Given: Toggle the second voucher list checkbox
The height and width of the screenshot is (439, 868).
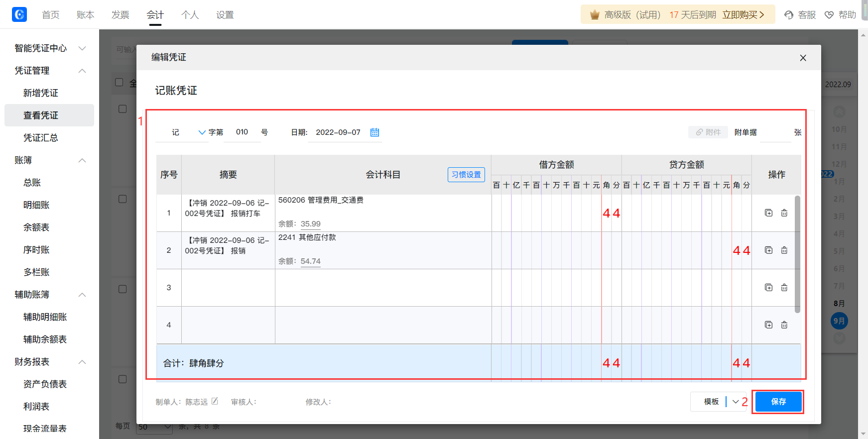Looking at the screenshot, I should (x=123, y=199).
